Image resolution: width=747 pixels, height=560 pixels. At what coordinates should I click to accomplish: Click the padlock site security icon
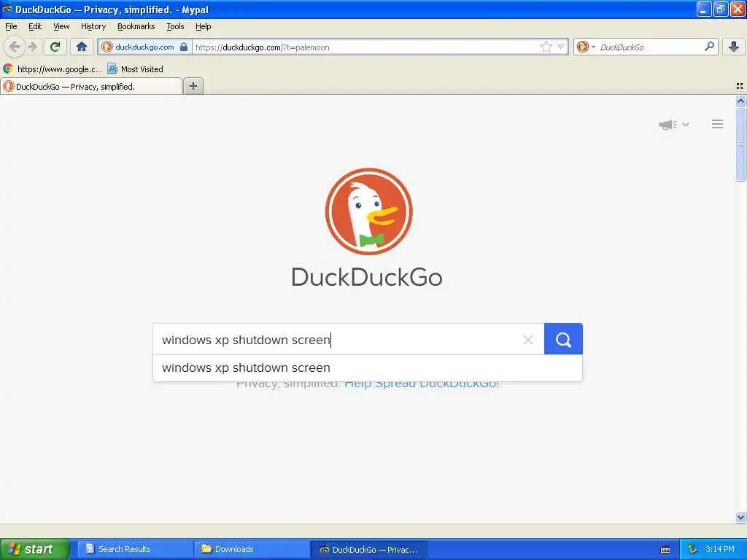(x=184, y=47)
